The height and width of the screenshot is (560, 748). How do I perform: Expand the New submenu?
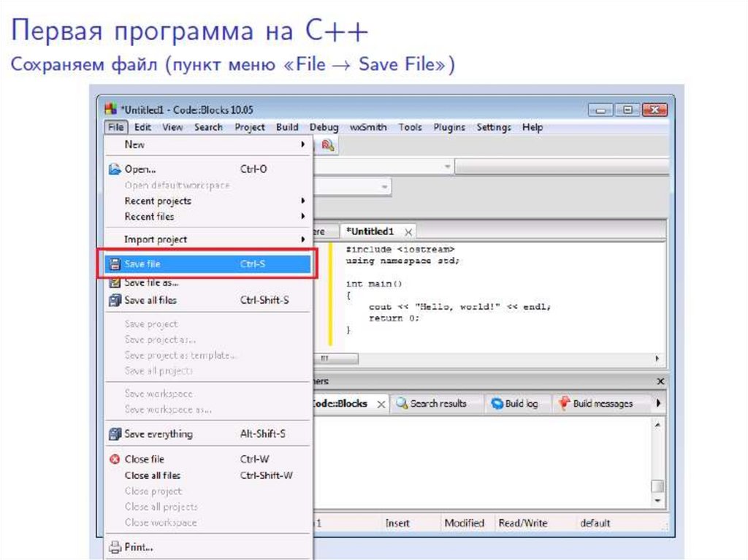tap(207, 145)
